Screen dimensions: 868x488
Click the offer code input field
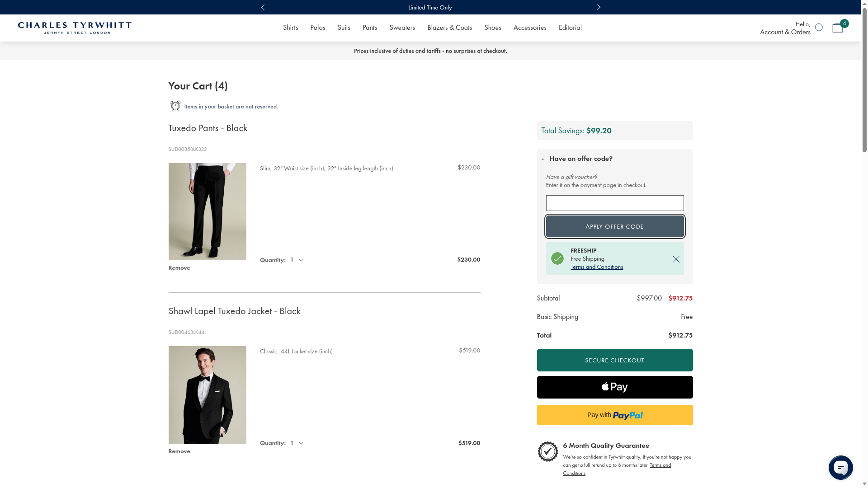(614, 203)
